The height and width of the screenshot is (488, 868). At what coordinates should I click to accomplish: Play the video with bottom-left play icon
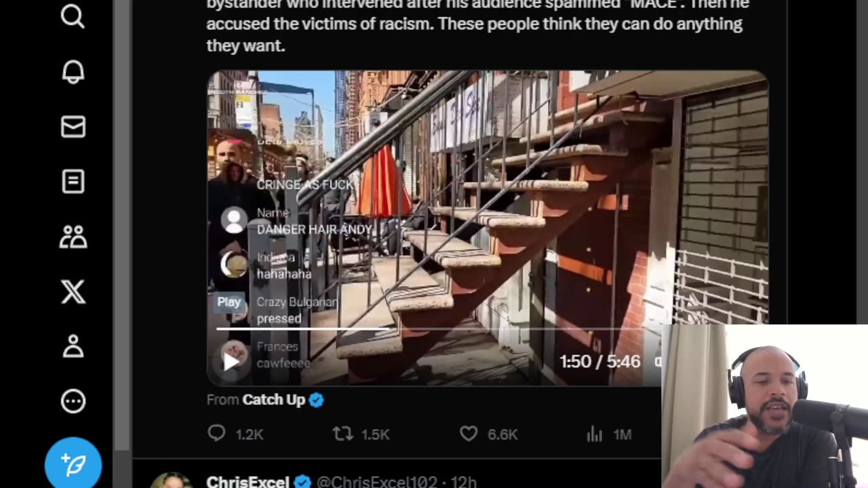pos(231,361)
